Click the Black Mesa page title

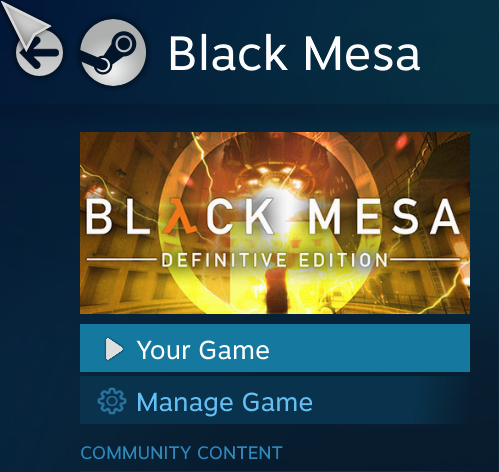(x=294, y=53)
